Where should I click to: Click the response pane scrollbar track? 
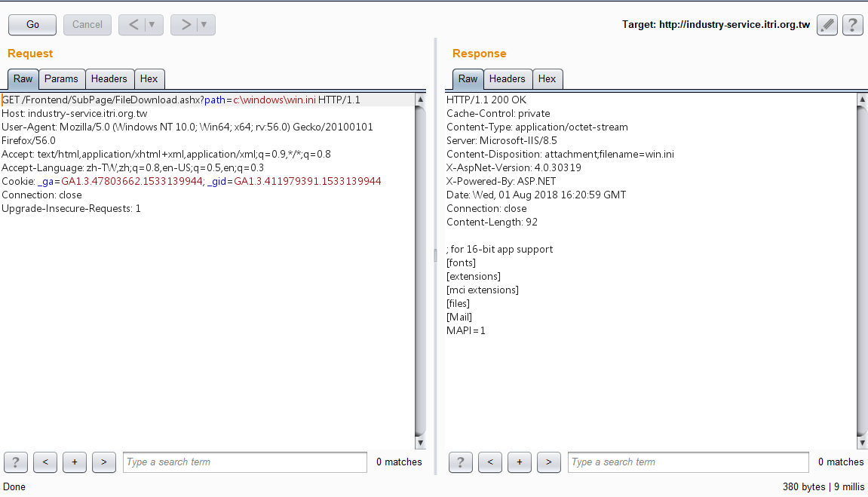(x=862, y=272)
